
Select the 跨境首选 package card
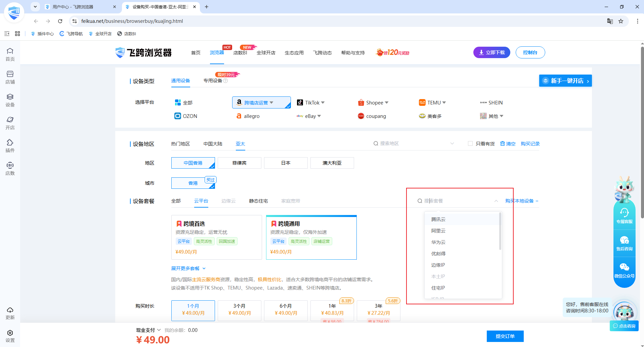[x=217, y=237]
